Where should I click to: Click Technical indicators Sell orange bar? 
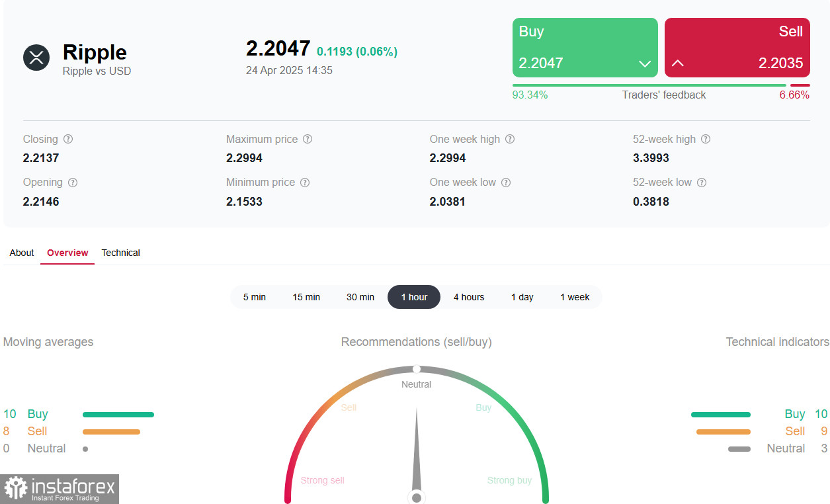724,432
